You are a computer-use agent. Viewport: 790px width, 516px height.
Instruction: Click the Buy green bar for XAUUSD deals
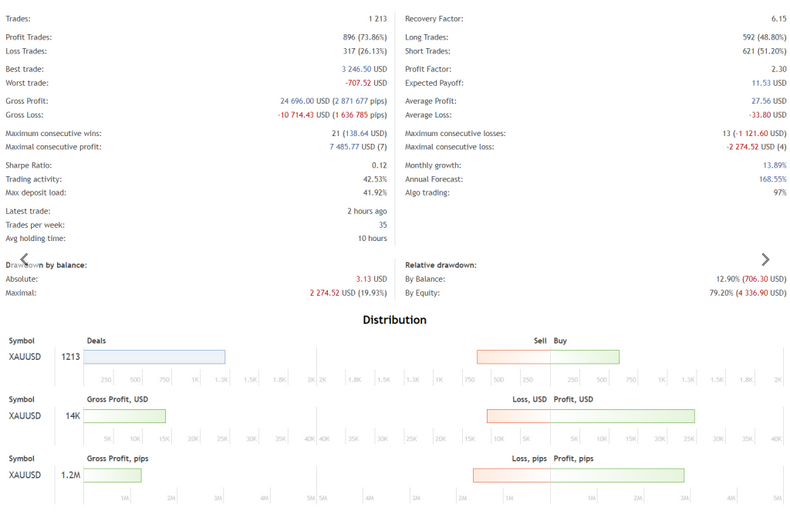585,357
